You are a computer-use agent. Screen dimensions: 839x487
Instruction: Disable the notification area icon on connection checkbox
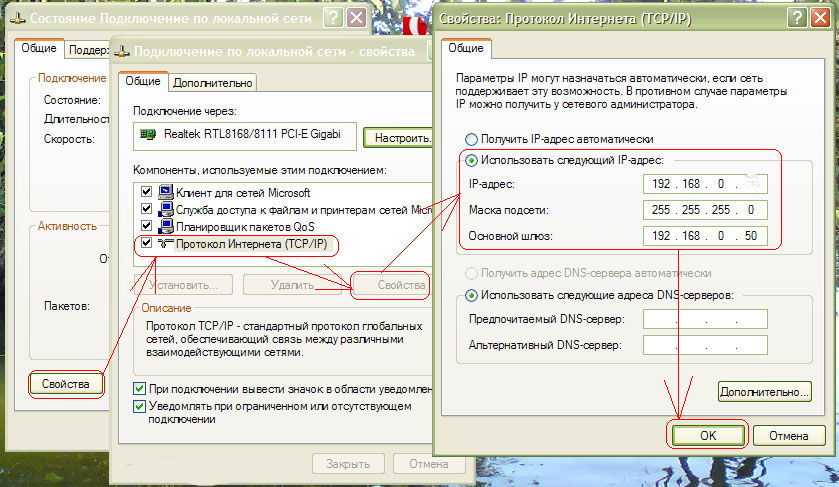click(x=140, y=388)
